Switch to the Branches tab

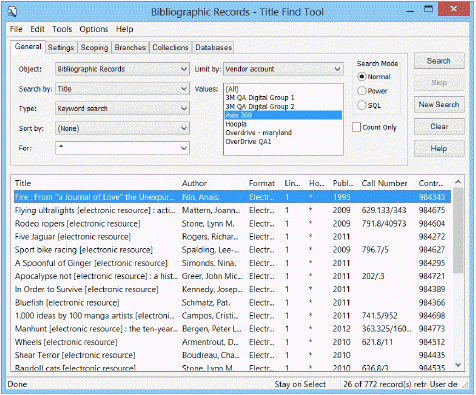tap(130, 47)
